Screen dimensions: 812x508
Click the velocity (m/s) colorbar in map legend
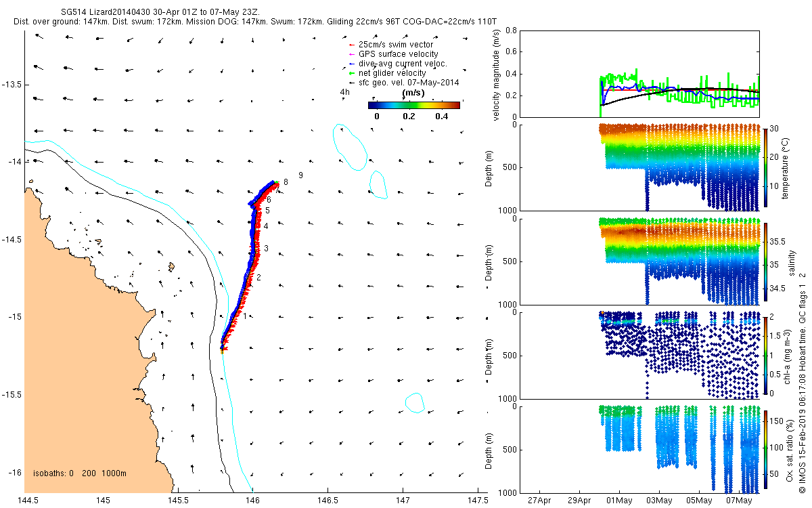point(414,105)
